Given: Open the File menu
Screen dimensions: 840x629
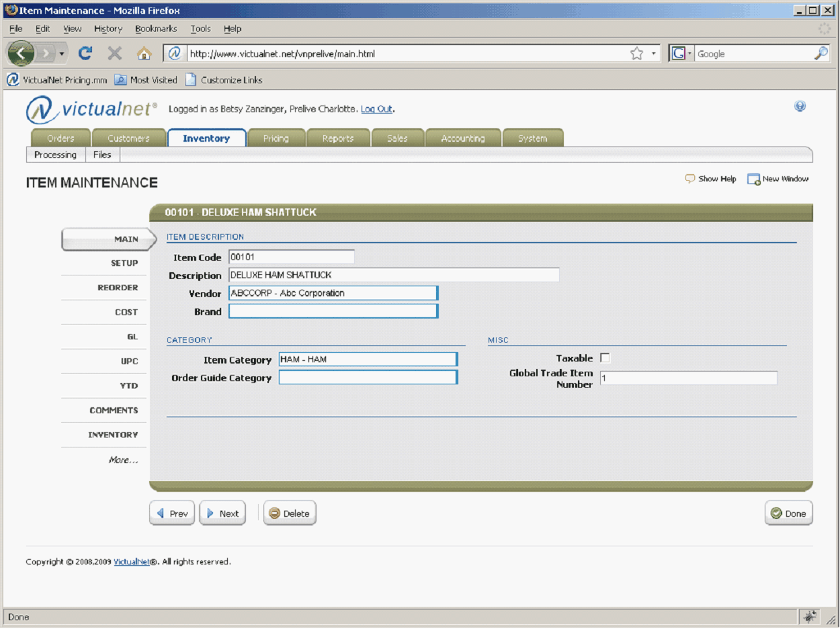Looking at the screenshot, I should point(16,29).
